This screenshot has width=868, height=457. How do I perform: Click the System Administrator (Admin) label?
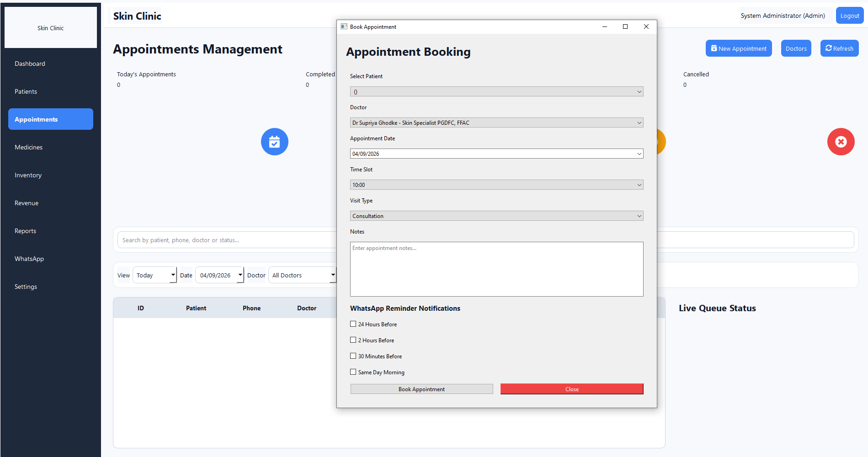pyautogui.click(x=783, y=16)
